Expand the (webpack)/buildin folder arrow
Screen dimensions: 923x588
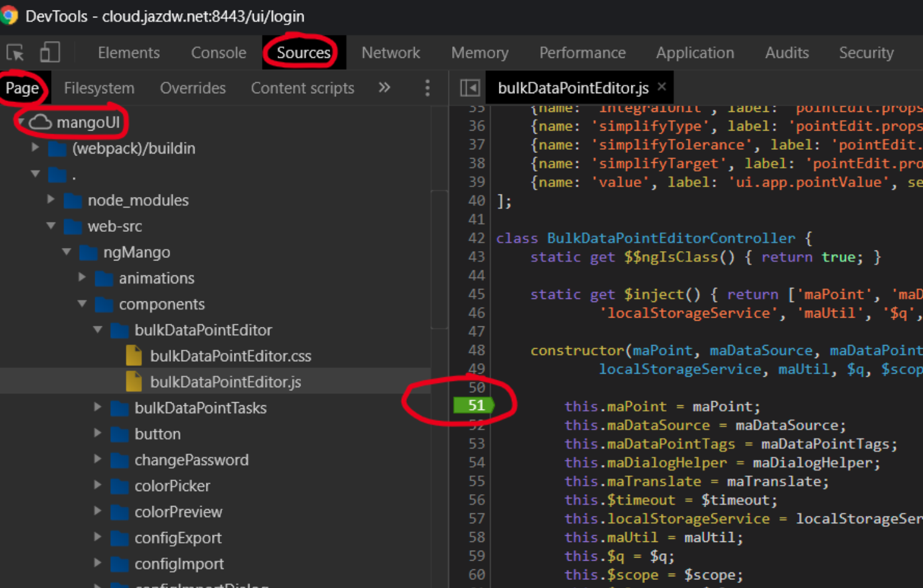click(x=35, y=147)
